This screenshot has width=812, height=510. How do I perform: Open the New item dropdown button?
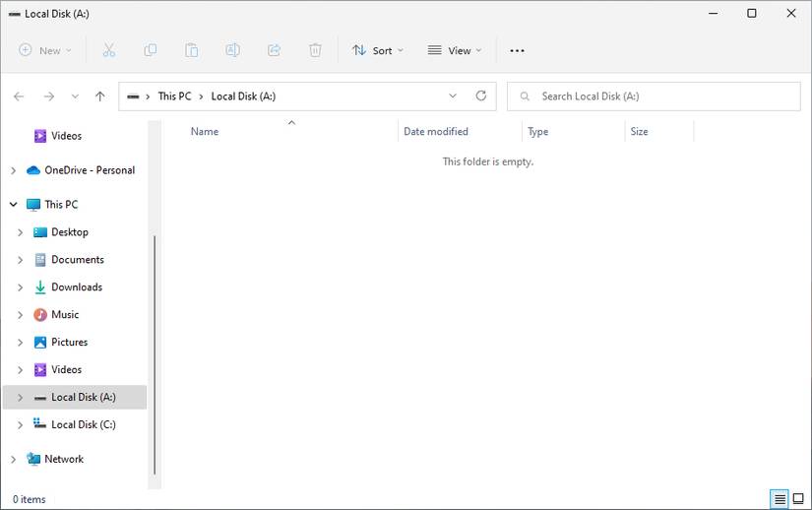coord(45,50)
